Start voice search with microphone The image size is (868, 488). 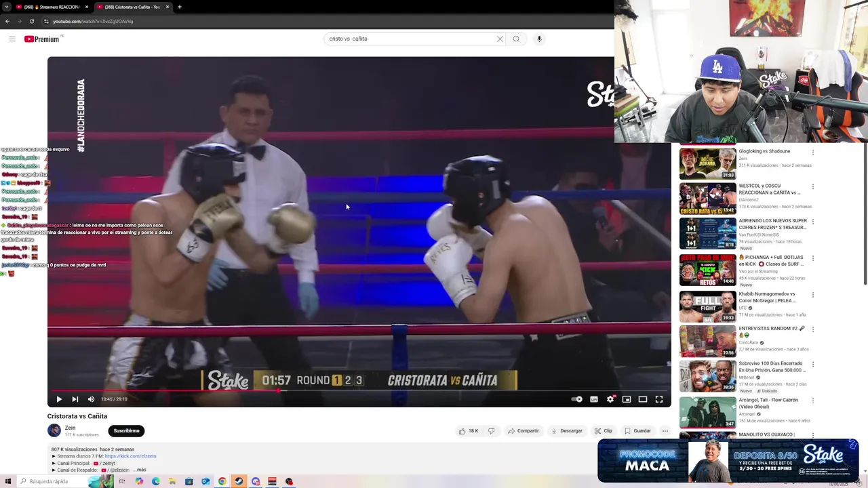tap(539, 39)
